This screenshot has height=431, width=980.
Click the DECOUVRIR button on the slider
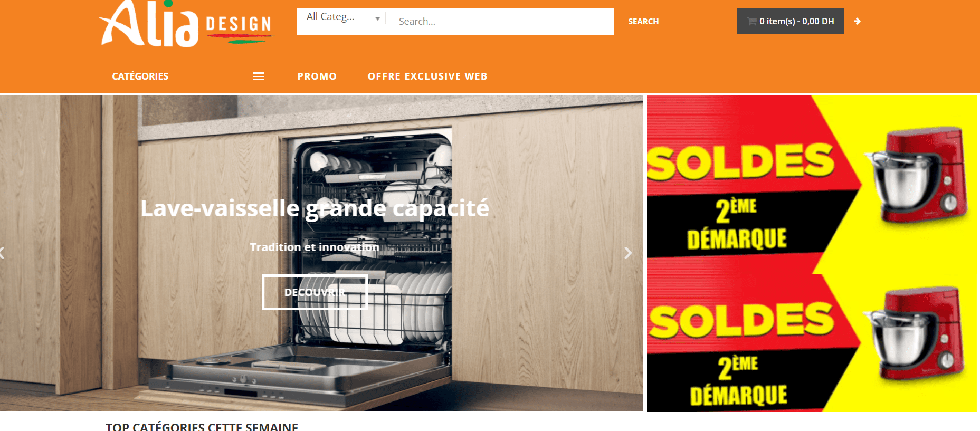point(315,292)
